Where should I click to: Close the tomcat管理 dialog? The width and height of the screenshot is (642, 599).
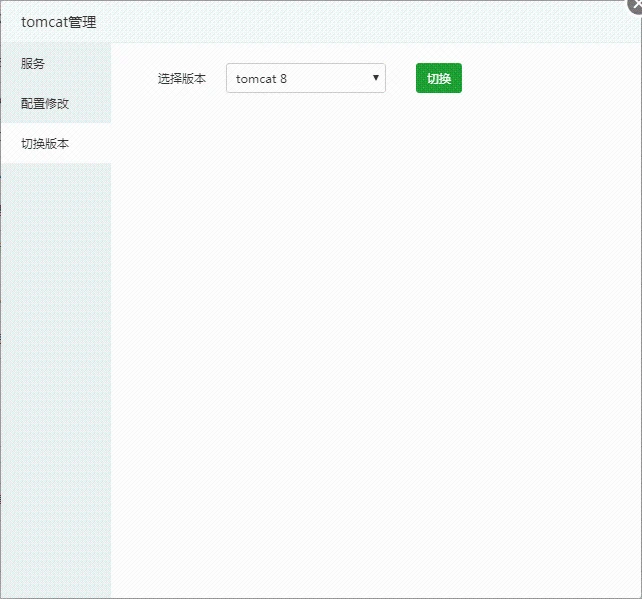click(634, 6)
